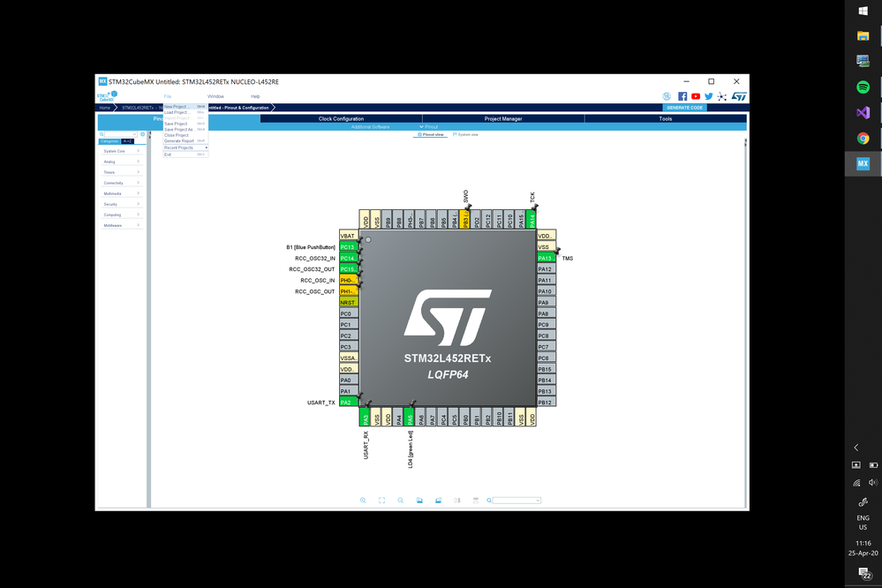The image size is (882, 588).
Task: Click the ST community network icon
Action: [721, 96]
